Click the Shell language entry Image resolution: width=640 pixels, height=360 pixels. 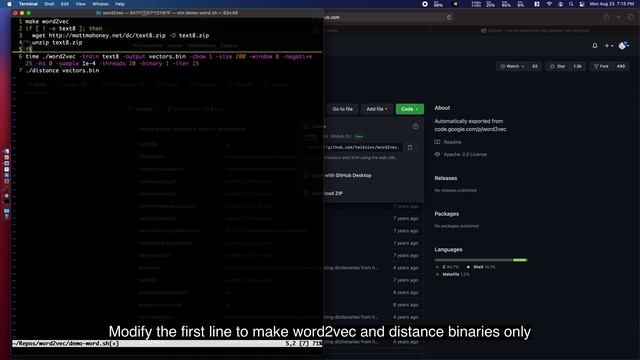click(x=481, y=267)
